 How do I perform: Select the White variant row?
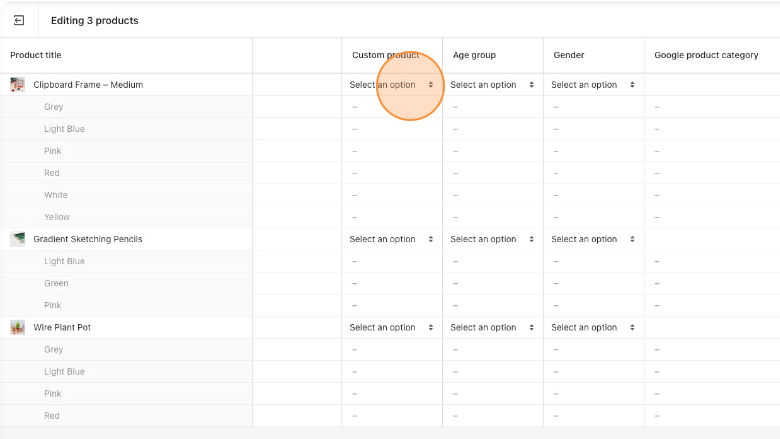pos(126,195)
